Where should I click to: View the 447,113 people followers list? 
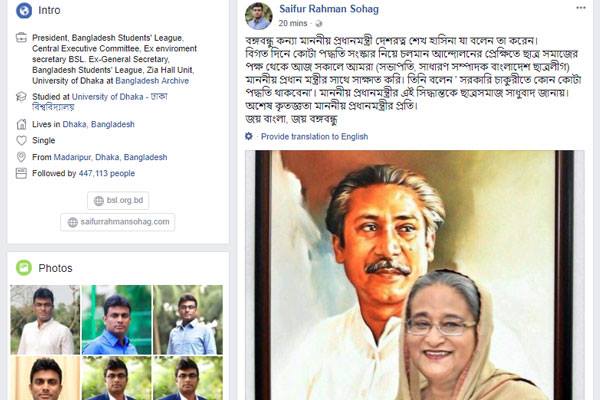pyautogui.click(x=107, y=173)
